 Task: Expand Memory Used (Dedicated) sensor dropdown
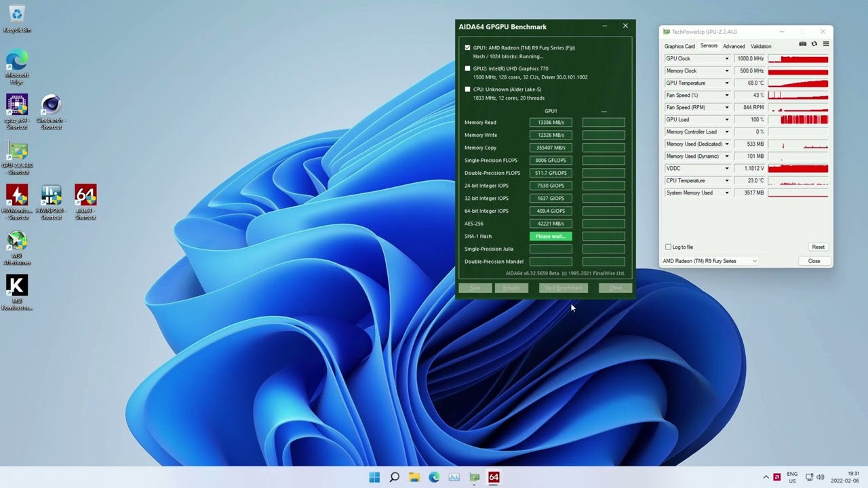pyautogui.click(x=727, y=144)
